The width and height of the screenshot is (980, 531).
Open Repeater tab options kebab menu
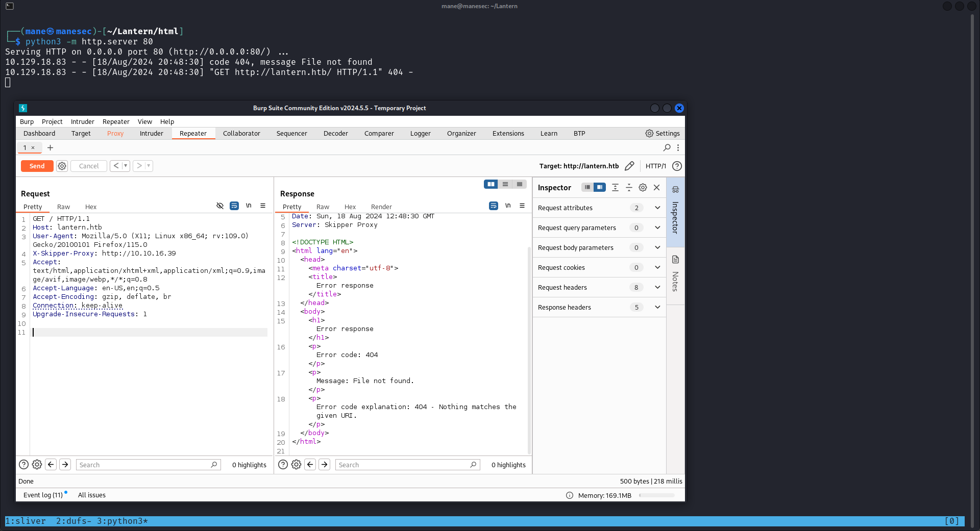(x=678, y=148)
